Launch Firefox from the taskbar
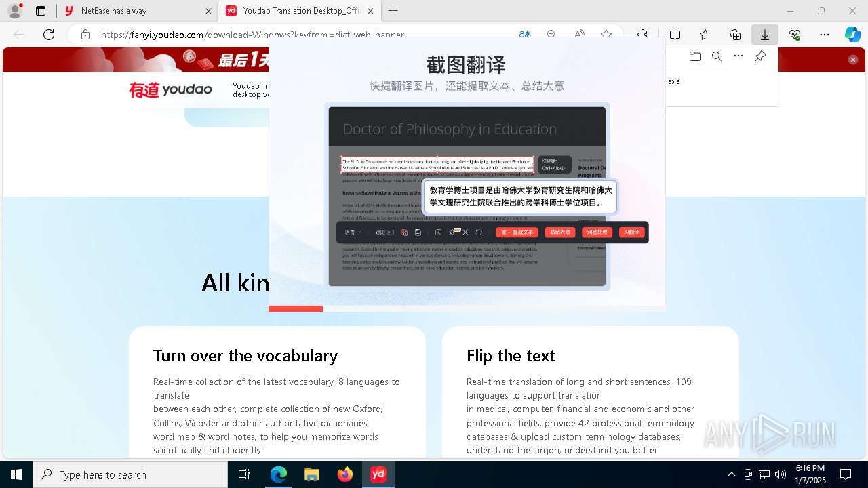Image resolution: width=868 pixels, height=488 pixels. pyautogui.click(x=345, y=474)
